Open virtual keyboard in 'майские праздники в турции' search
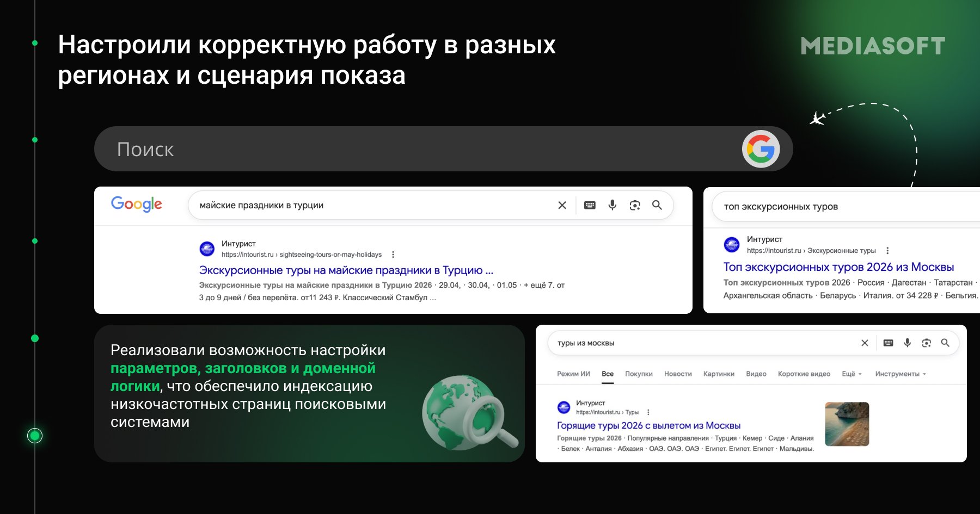The image size is (980, 514). 590,205
